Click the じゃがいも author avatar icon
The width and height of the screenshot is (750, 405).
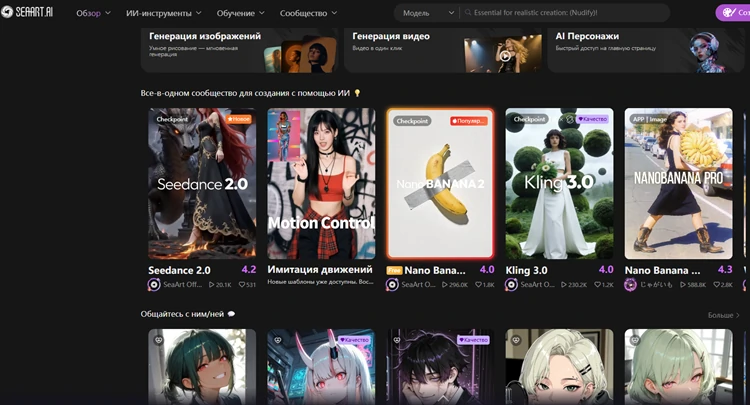[x=630, y=285]
